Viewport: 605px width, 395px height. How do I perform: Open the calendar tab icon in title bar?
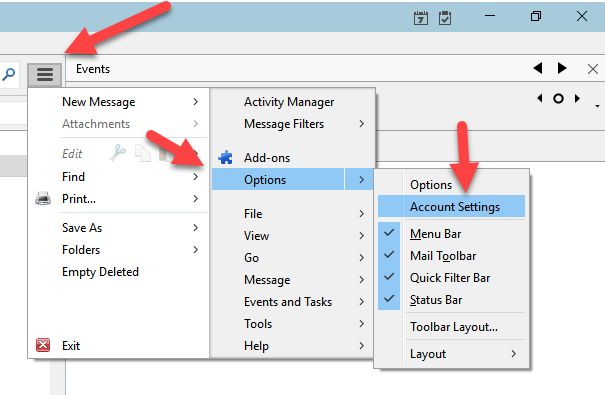(x=421, y=18)
